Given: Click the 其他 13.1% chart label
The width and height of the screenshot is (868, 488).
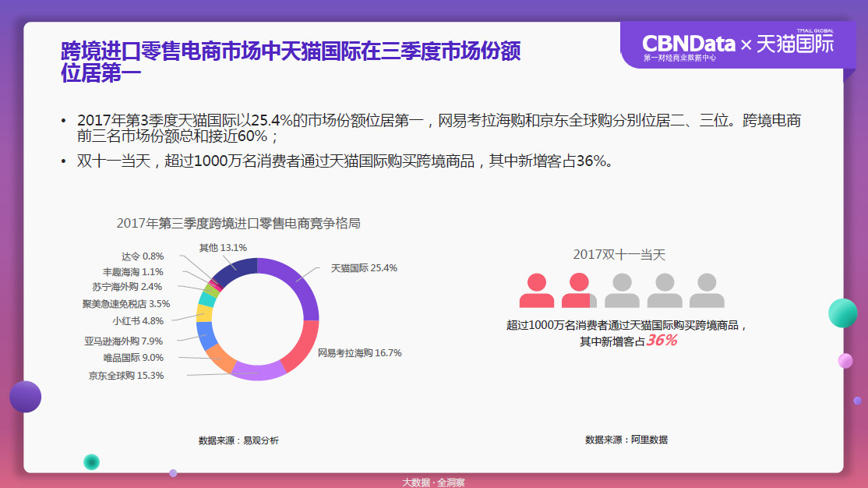Looking at the screenshot, I should (x=223, y=248).
